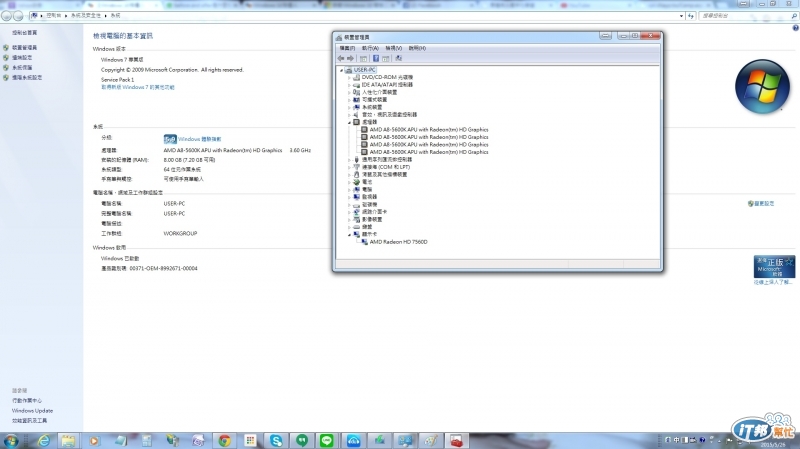The image size is (800, 449).
Task: Open 裝置管理員 link in left sidebar
Action: click(24, 47)
